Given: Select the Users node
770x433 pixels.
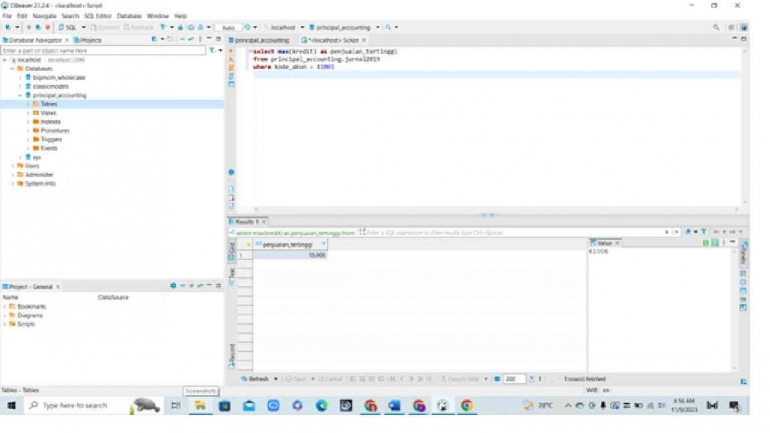Looking at the screenshot, I should point(32,166).
